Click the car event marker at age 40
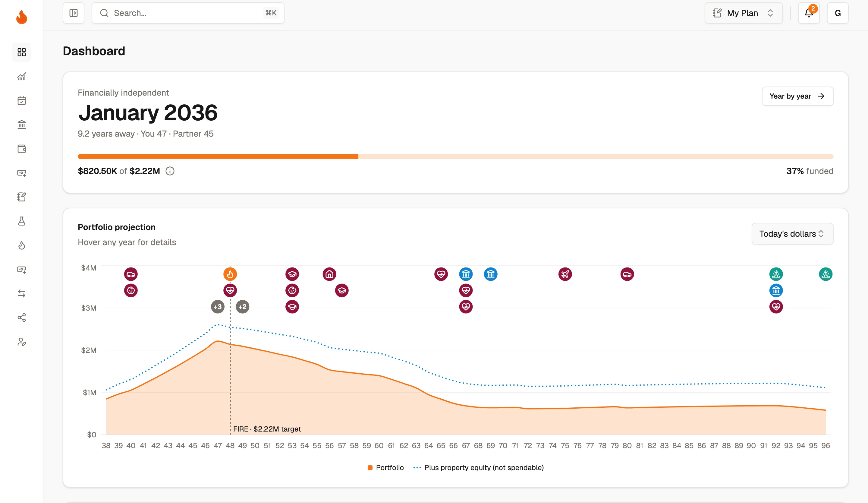This screenshot has height=503, width=868. point(131,274)
